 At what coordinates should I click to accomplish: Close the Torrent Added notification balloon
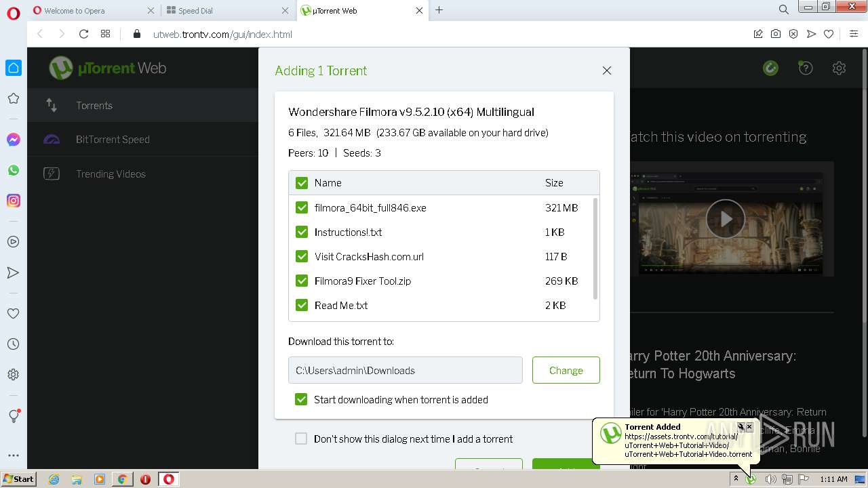[x=749, y=427]
